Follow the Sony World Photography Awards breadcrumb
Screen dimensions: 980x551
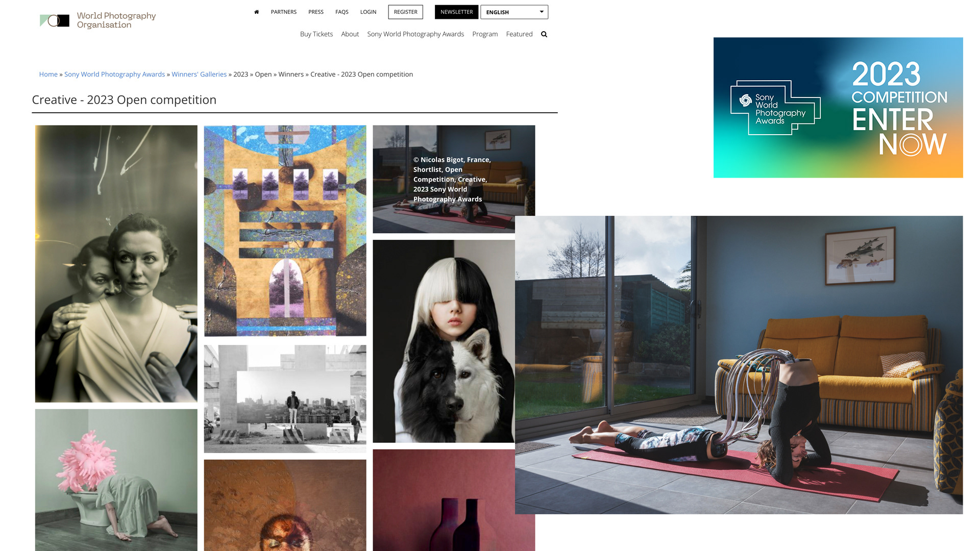click(x=114, y=74)
